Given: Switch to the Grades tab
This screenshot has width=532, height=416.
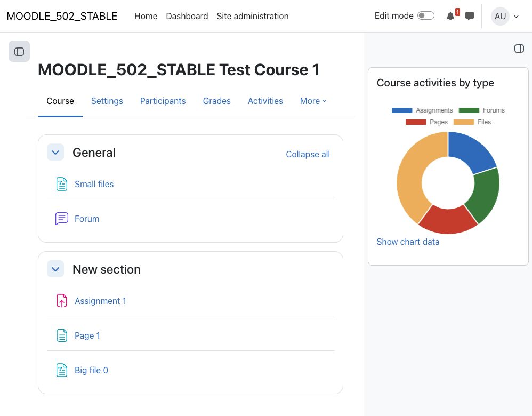Looking at the screenshot, I should click(x=217, y=101).
